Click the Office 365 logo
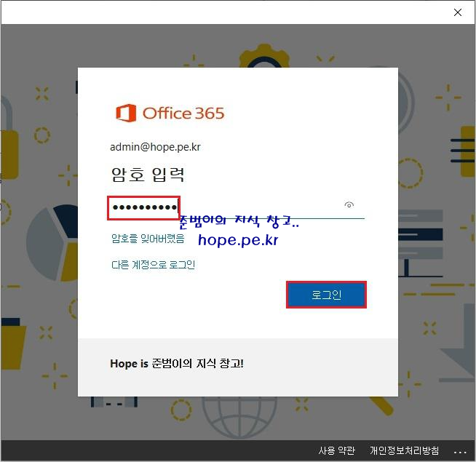The width and height of the screenshot is (476, 462). 170,113
